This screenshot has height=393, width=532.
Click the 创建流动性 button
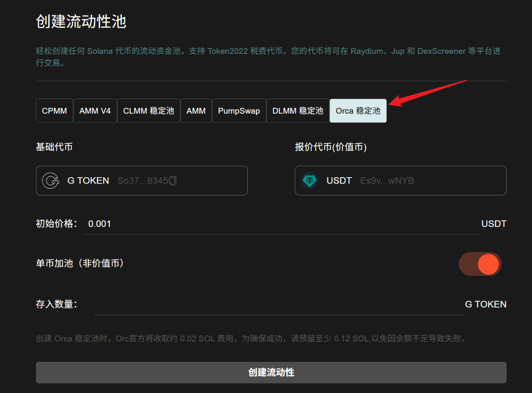(271, 373)
